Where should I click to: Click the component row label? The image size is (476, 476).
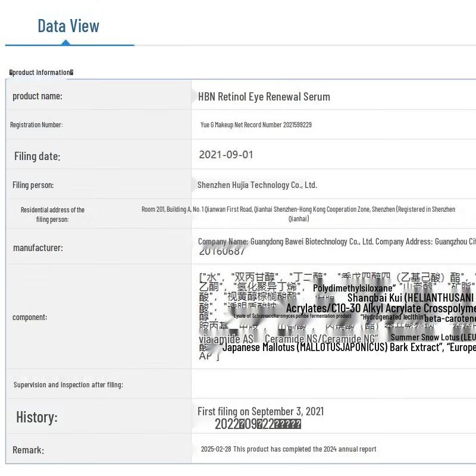[x=29, y=317]
